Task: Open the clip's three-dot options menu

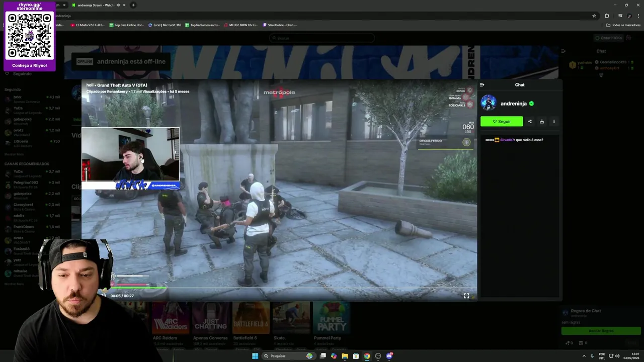Action: pyautogui.click(x=554, y=121)
